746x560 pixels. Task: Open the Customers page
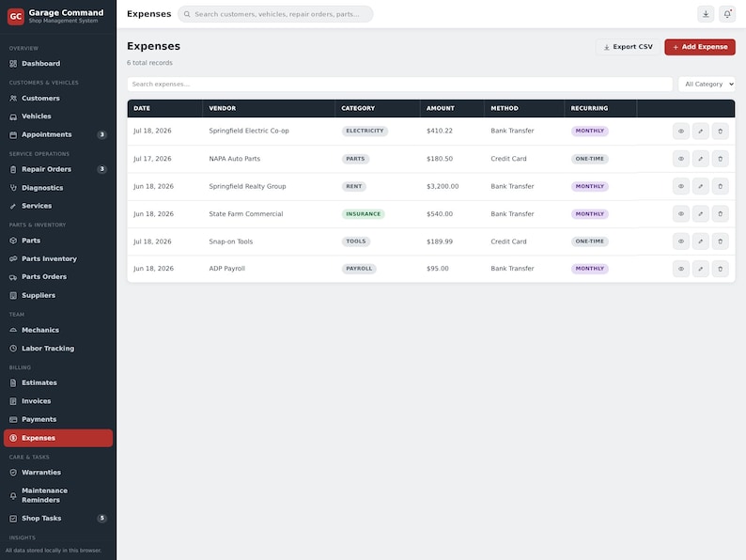coord(58,99)
